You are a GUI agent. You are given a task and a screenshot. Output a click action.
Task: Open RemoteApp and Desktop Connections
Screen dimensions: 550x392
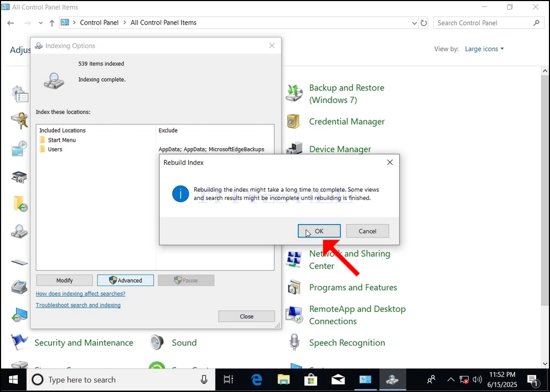pos(357,315)
